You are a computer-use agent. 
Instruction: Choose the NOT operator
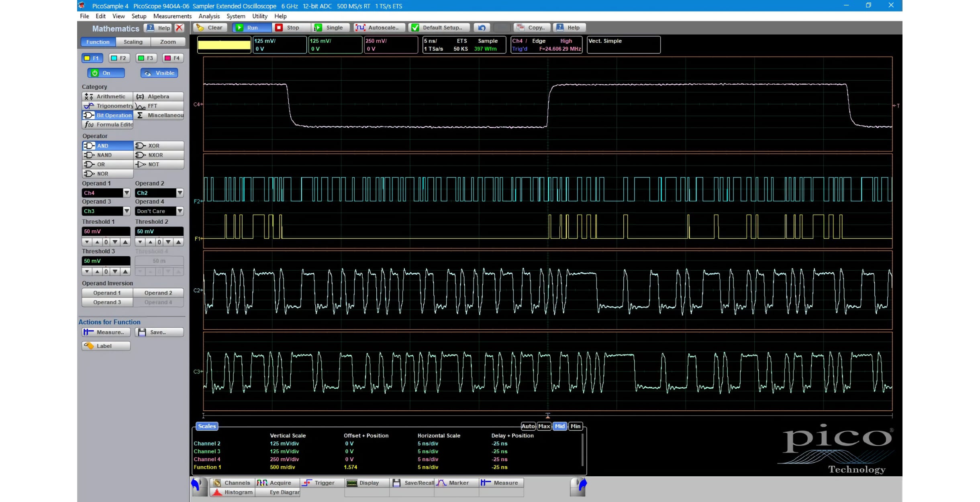pos(159,164)
